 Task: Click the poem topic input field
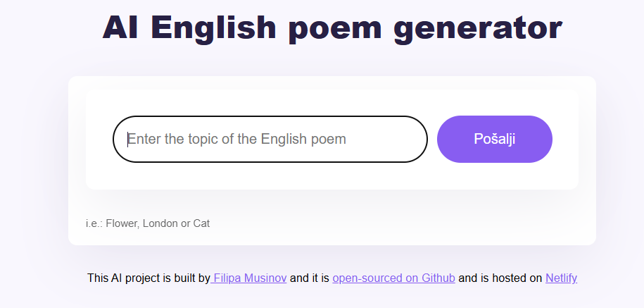tap(270, 139)
